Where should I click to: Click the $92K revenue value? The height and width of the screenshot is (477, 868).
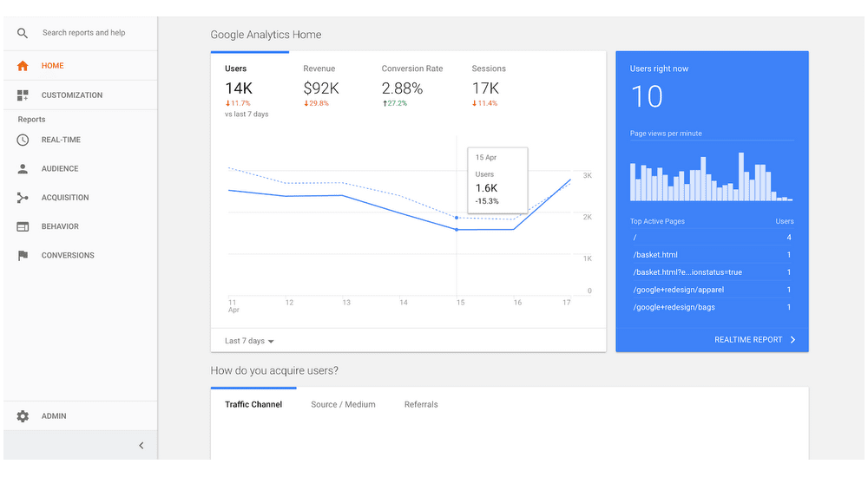click(x=321, y=88)
